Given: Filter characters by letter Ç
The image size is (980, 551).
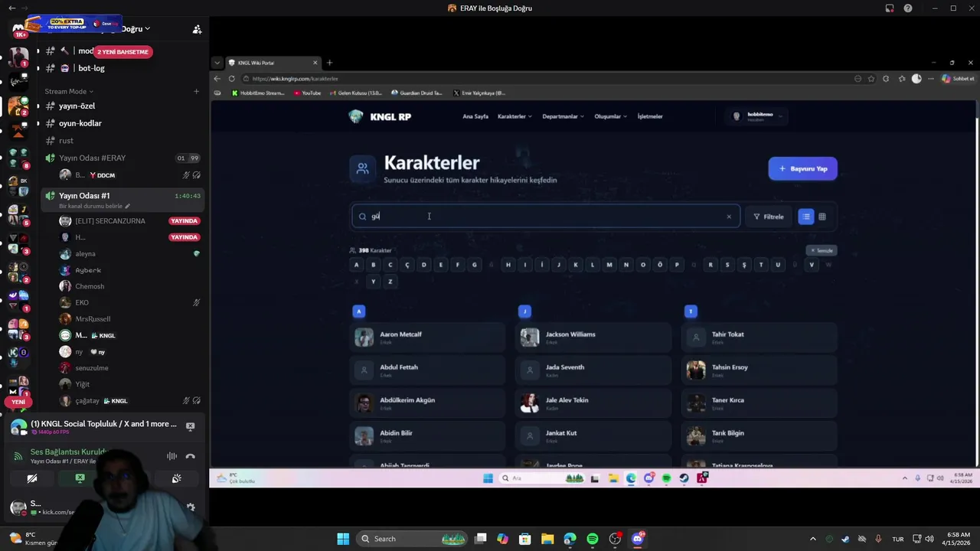Looking at the screenshot, I should click(x=407, y=265).
